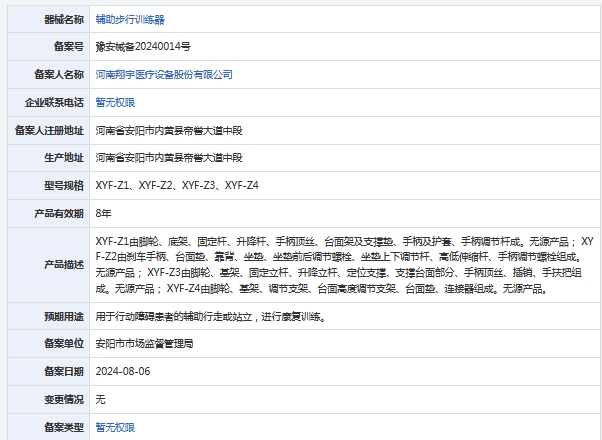Image resolution: width=602 pixels, height=440 pixels.
Task: Click the 产品有效期 row label
Action: pyautogui.click(x=59, y=213)
